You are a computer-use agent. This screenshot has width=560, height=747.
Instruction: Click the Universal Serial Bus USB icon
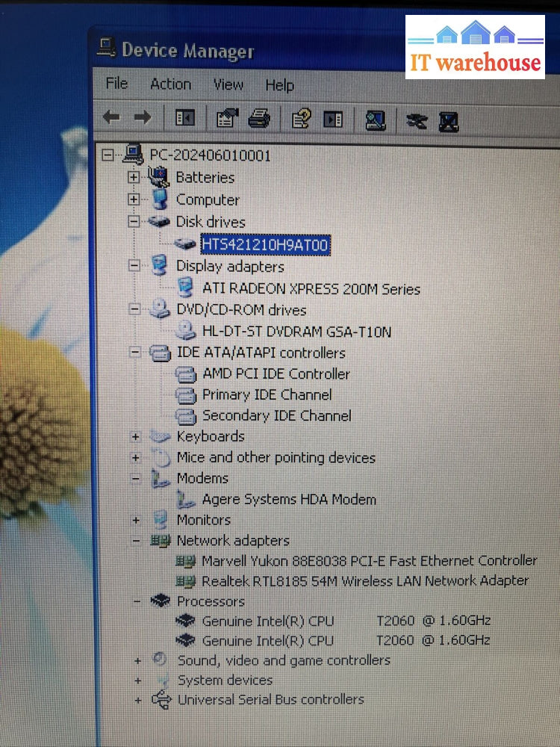(161, 700)
